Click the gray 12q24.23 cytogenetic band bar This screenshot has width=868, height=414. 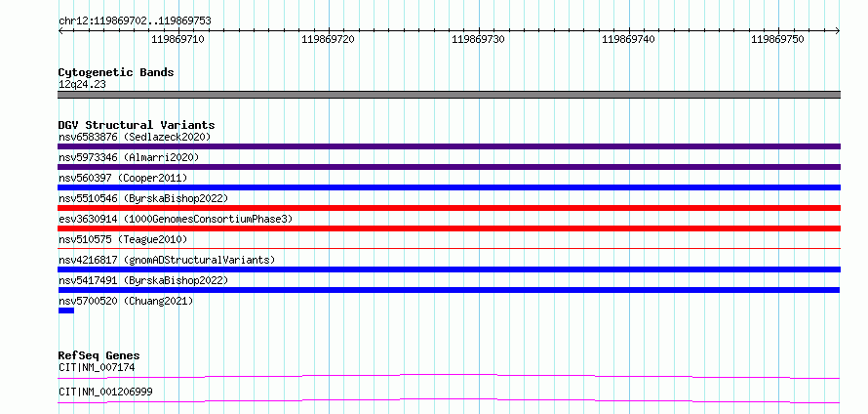(x=449, y=95)
